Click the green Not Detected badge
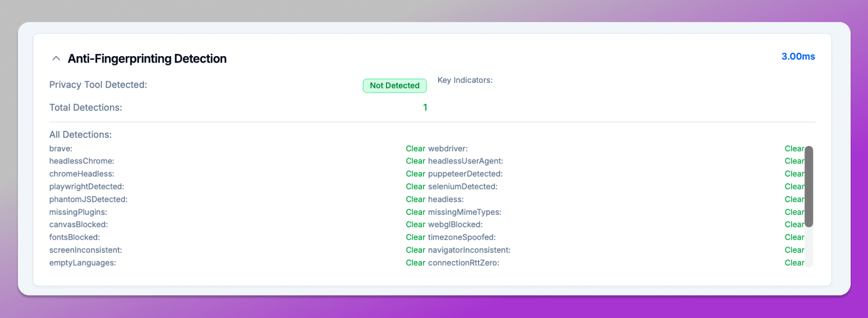The image size is (868, 318). coord(394,86)
